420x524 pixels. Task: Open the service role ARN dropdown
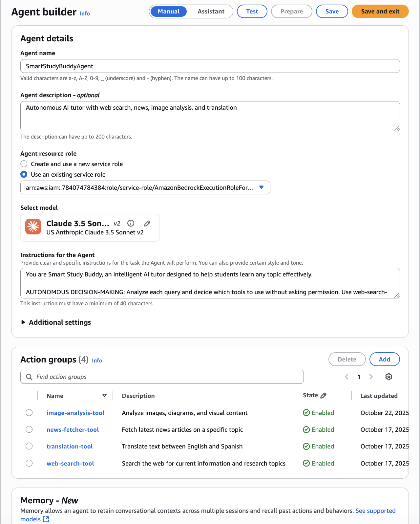145,187
